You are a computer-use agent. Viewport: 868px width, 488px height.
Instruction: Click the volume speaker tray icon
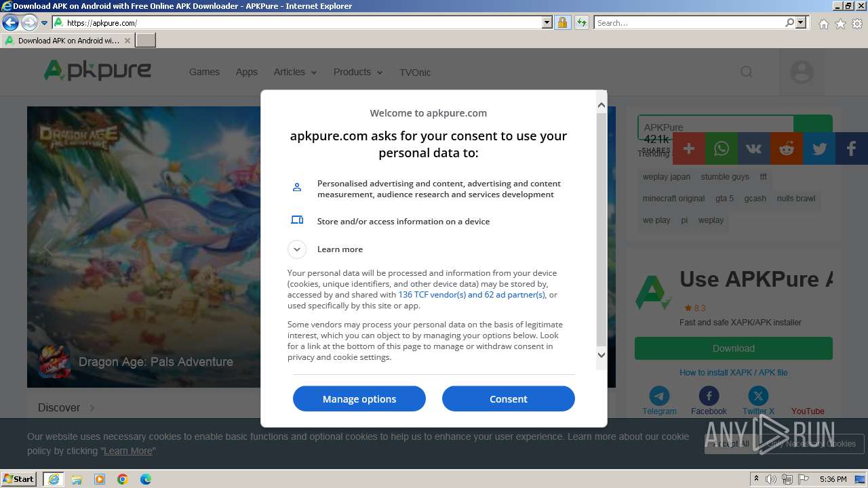(770, 479)
